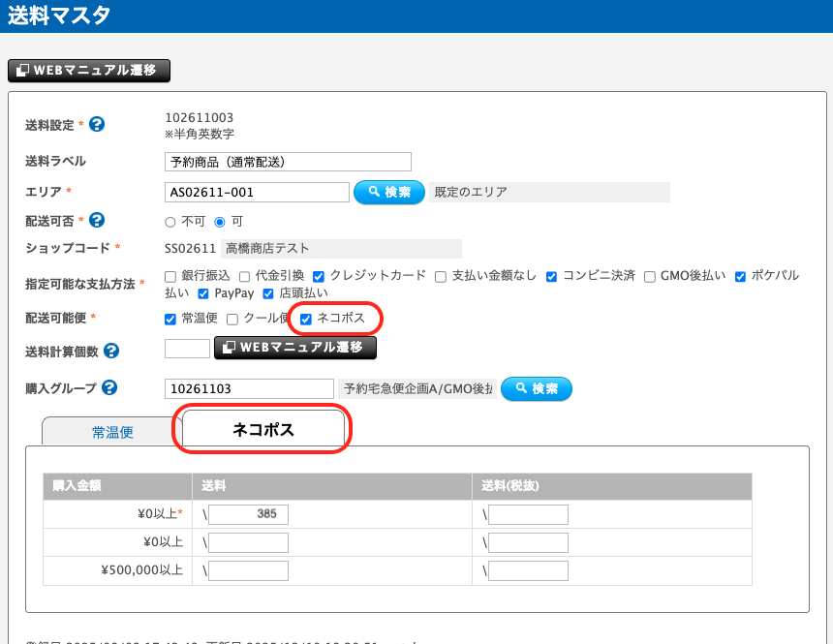Check the クール便 delivery option
Viewport: 833px width, 644px height.
[232, 319]
